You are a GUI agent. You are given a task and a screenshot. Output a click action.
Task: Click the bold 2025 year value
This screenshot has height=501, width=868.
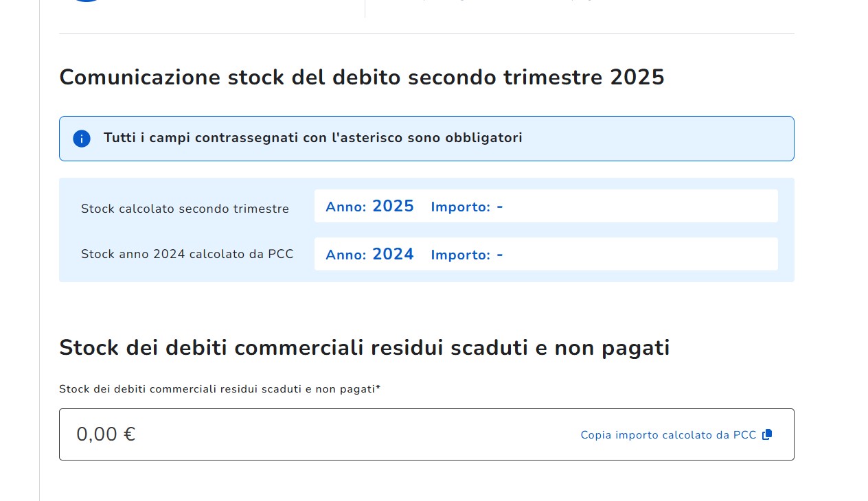(393, 207)
